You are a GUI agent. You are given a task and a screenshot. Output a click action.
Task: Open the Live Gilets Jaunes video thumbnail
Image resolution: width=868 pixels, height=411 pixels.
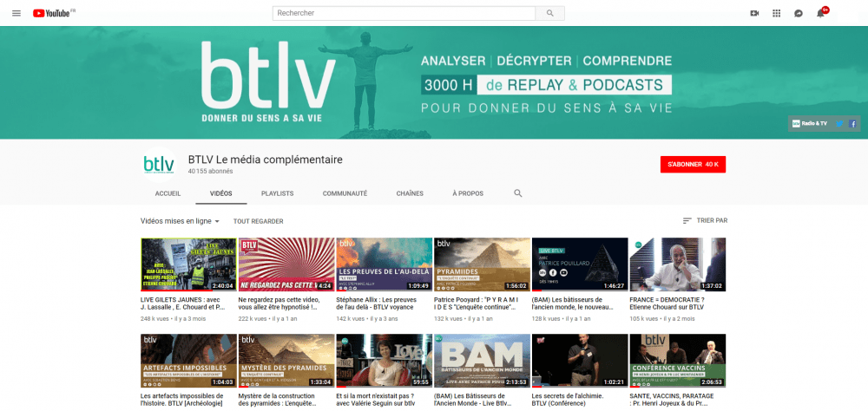click(x=188, y=264)
